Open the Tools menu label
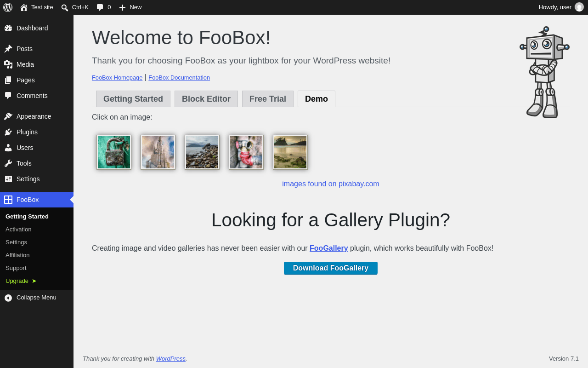 click(x=24, y=163)
